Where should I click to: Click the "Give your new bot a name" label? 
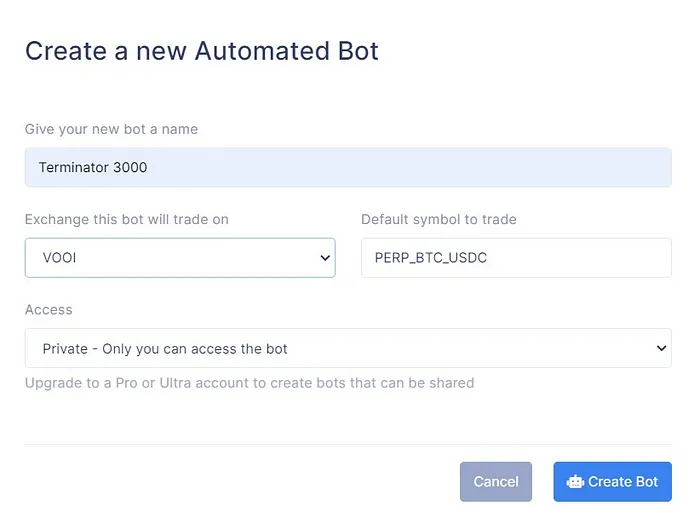111,129
